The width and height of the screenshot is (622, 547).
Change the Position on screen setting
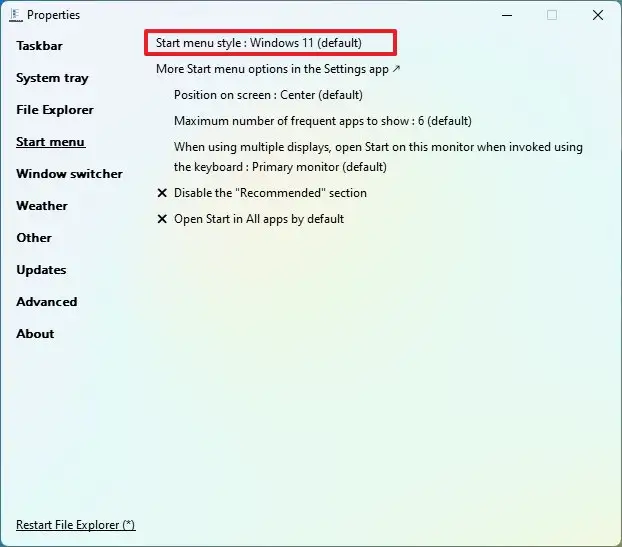pyautogui.click(x=268, y=95)
